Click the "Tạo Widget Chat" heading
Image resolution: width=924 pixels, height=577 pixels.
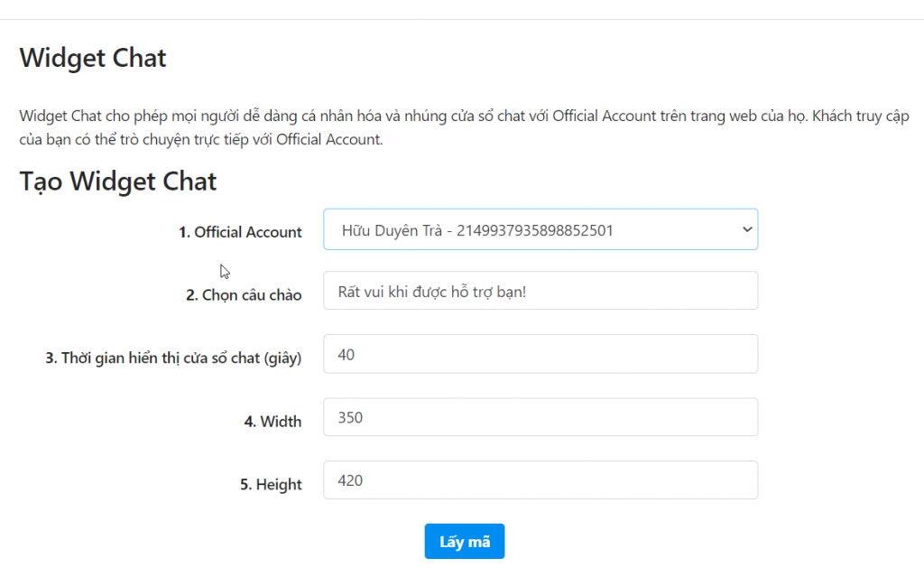coord(118,181)
